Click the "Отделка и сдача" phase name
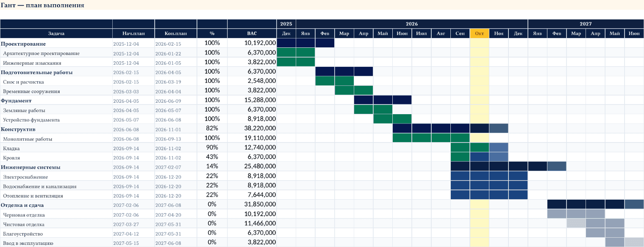The image size is (644, 247). (x=28, y=205)
